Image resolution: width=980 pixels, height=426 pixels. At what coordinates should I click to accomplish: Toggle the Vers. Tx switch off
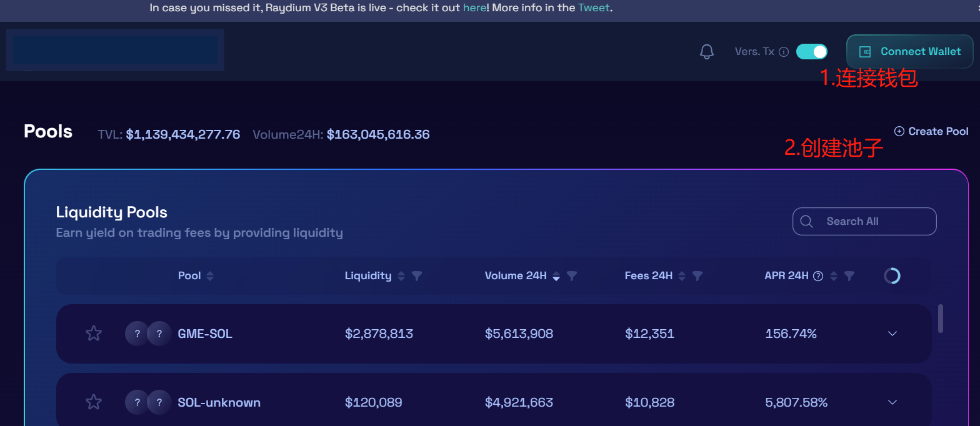click(811, 52)
